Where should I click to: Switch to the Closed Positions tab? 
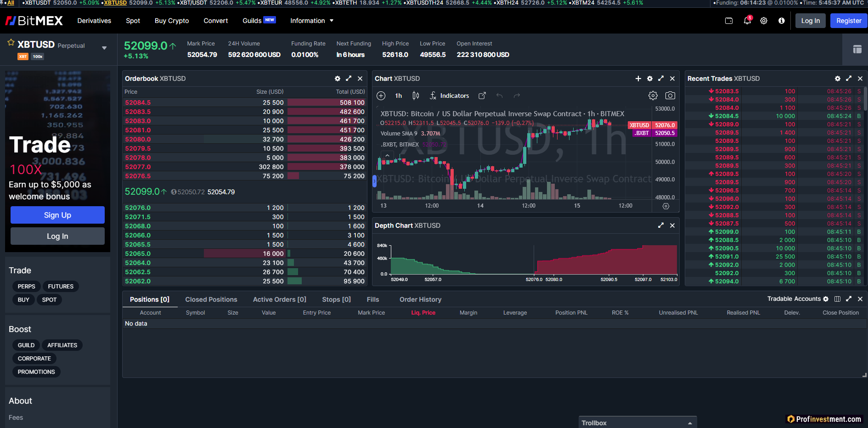pyautogui.click(x=211, y=299)
